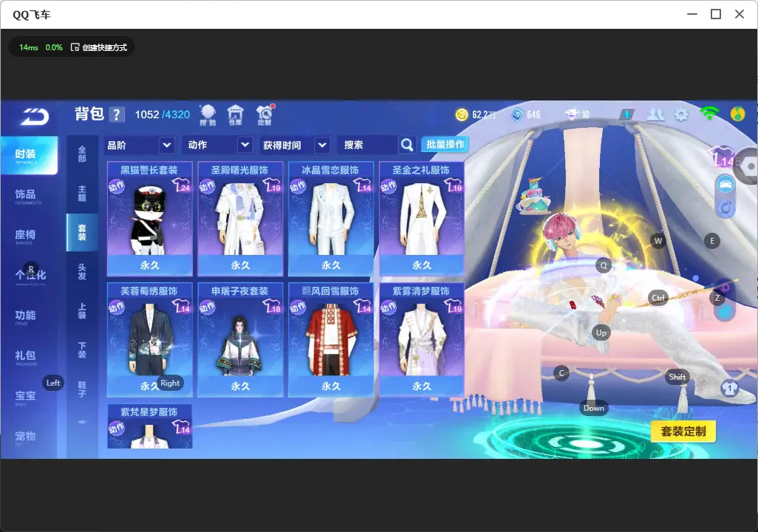
Task: Click the 动作 badge on 申屠子夜套装
Action: [207, 307]
